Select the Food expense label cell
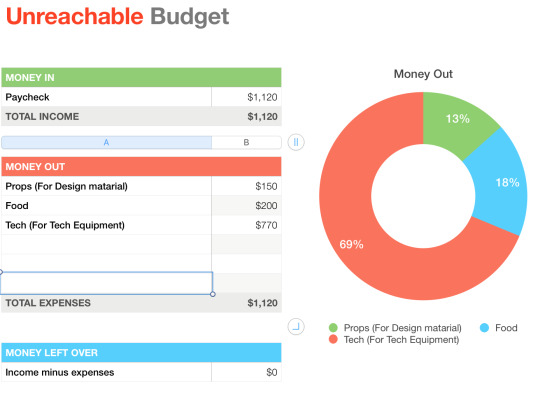This screenshot has width=540, height=397. coord(106,206)
